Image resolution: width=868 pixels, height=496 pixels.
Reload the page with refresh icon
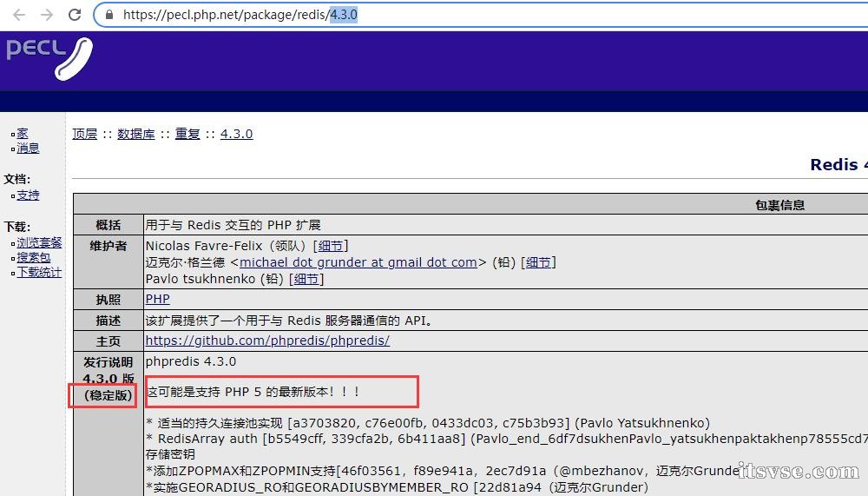[75, 15]
